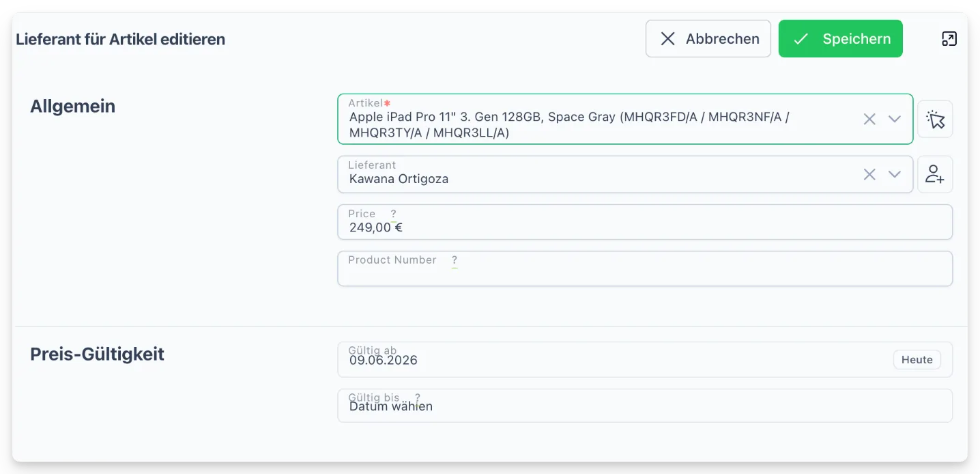Clear the selected Artikel with the X icon

(x=869, y=119)
